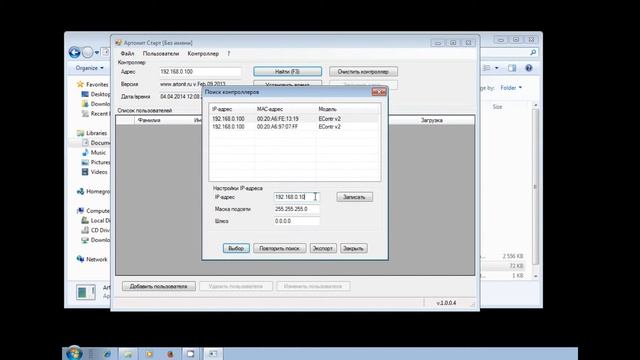Open the Пользователи menu
The width and height of the screenshot is (640, 360).
pyautogui.click(x=161, y=53)
